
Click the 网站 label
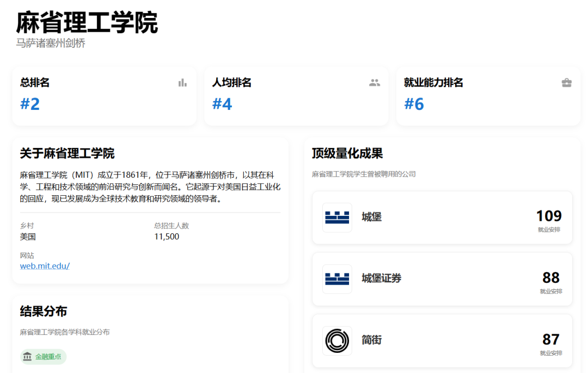click(27, 256)
